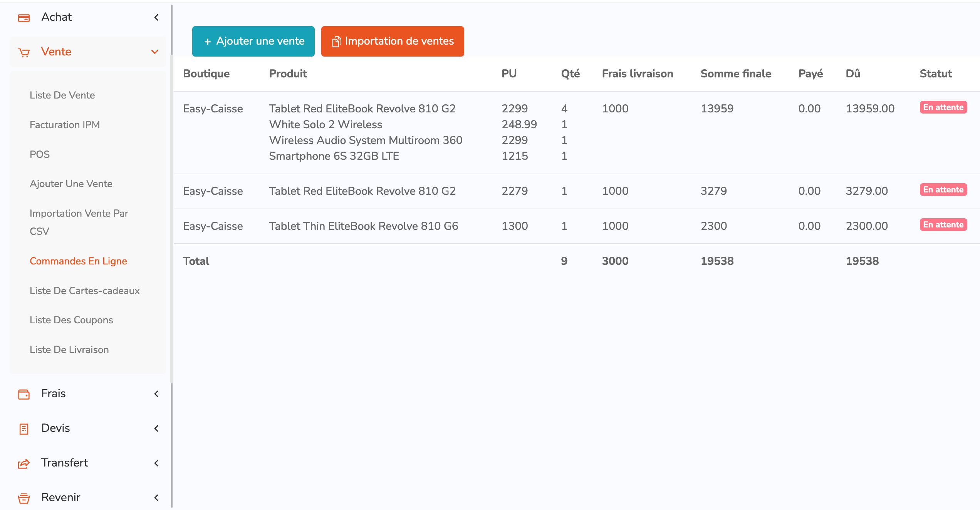The height and width of the screenshot is (510, 980).
Task: Click the Vente shopping cart icon
Action: 24,52
